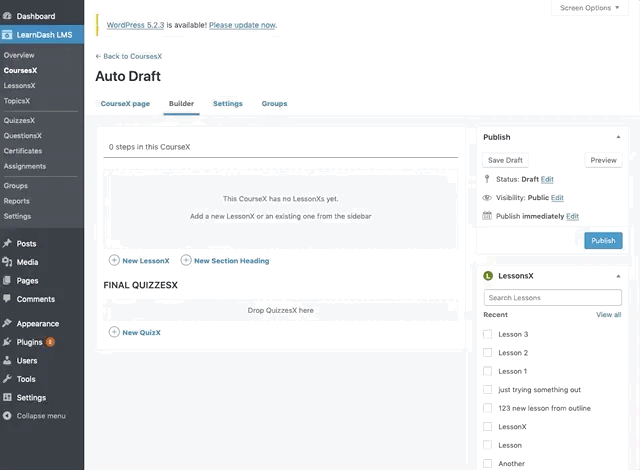Screen dimensions: 640x470
Task: Check the Lesson 2 checkbox
Action: point(487,352)
